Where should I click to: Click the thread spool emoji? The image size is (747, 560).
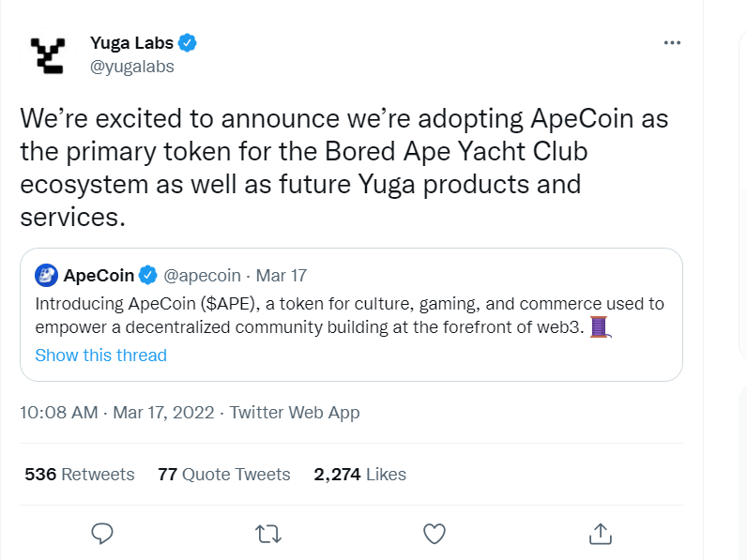[601, 327]
